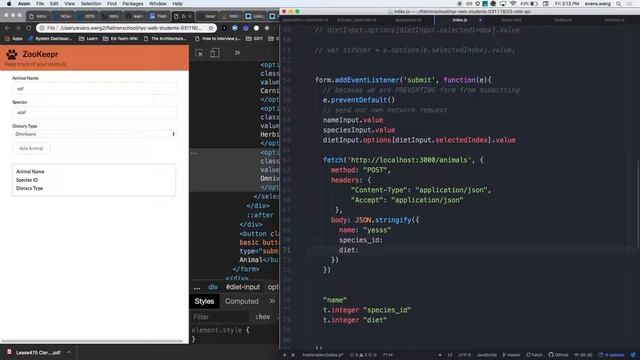Open The Architecture bookmark
Screen dimensions: 640x360
point(164,39)
